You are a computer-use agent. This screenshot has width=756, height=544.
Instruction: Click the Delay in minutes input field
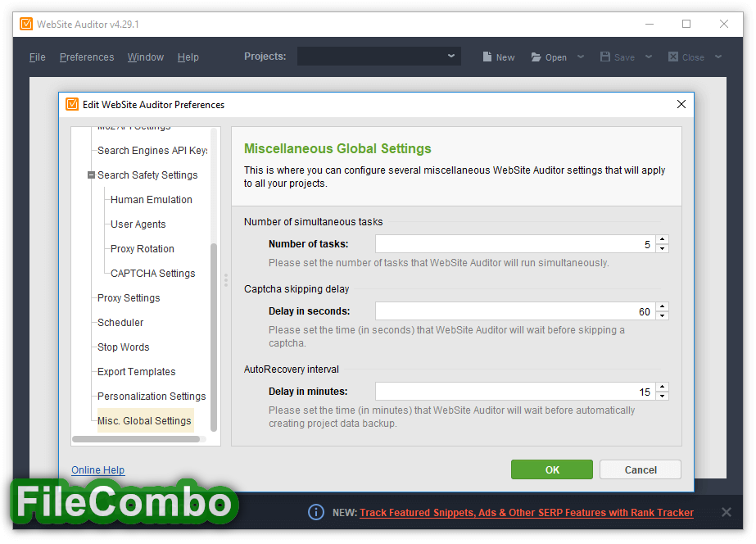tap(515, 392)
